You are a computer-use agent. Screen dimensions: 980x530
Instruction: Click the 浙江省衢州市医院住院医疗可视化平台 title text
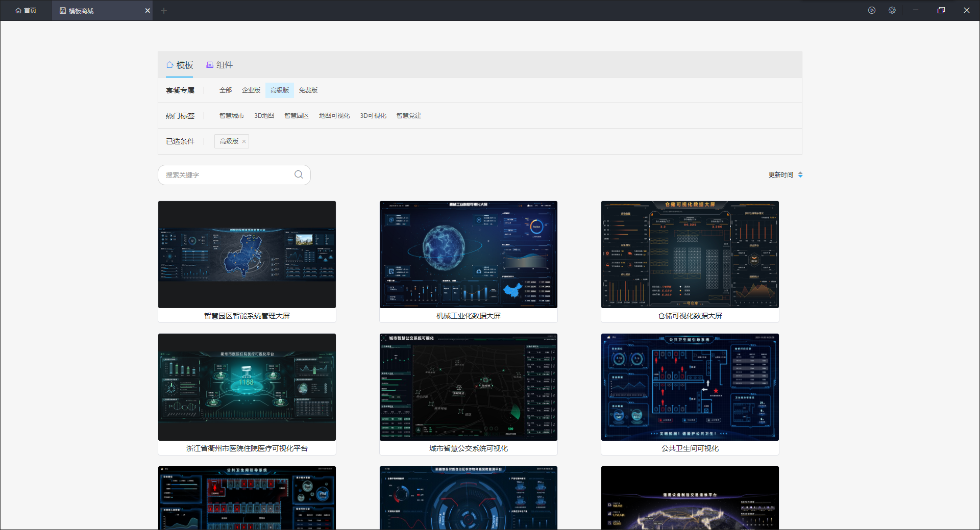[247, 448]
